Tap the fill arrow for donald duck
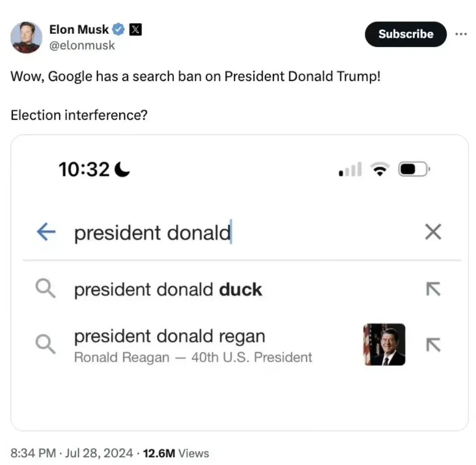 [x=433, y=289]
